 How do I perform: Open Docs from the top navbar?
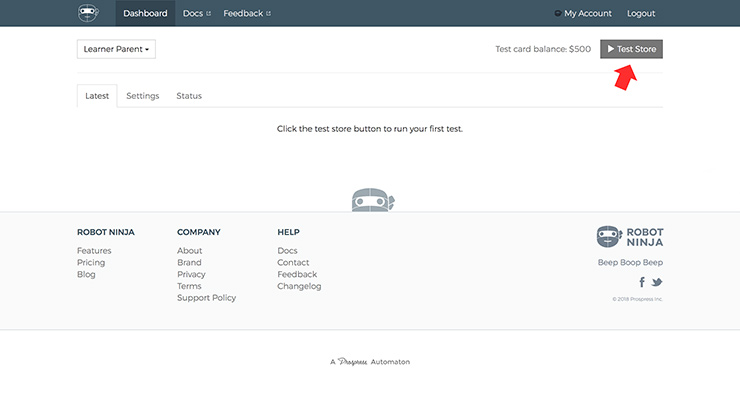(x=197, y=13)
